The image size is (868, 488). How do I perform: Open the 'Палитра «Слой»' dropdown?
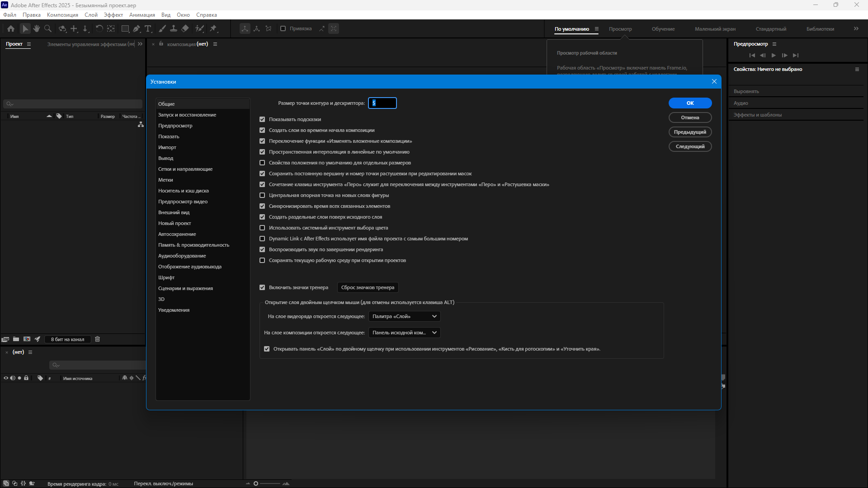(x=404, y=316)
